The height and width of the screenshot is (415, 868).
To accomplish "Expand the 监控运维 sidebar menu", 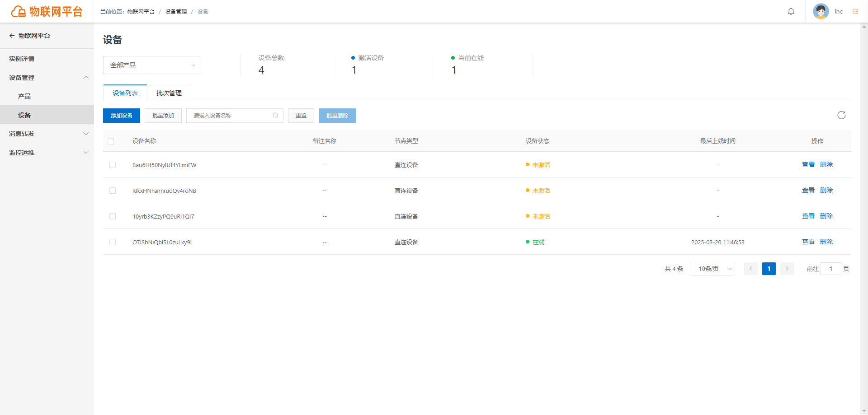I will point(47,153).
